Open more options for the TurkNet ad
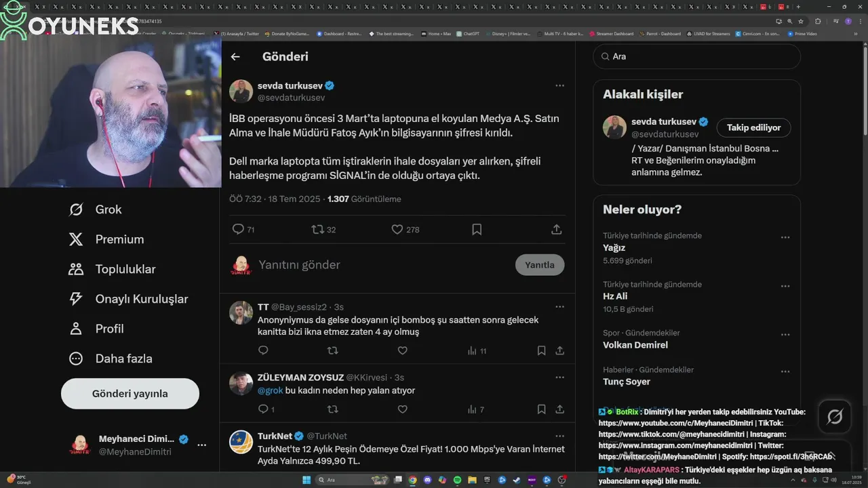 tap(559, 436)
